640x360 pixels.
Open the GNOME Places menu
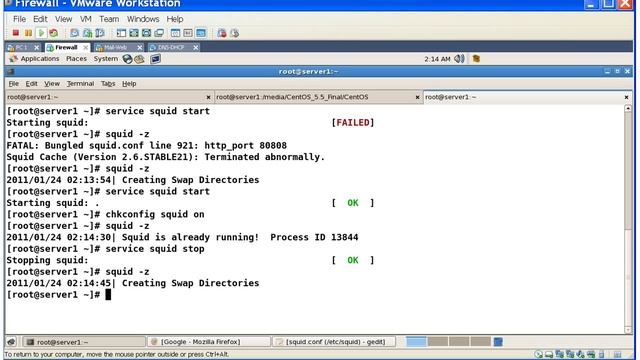pyautogui.click(x=76, y=59)
